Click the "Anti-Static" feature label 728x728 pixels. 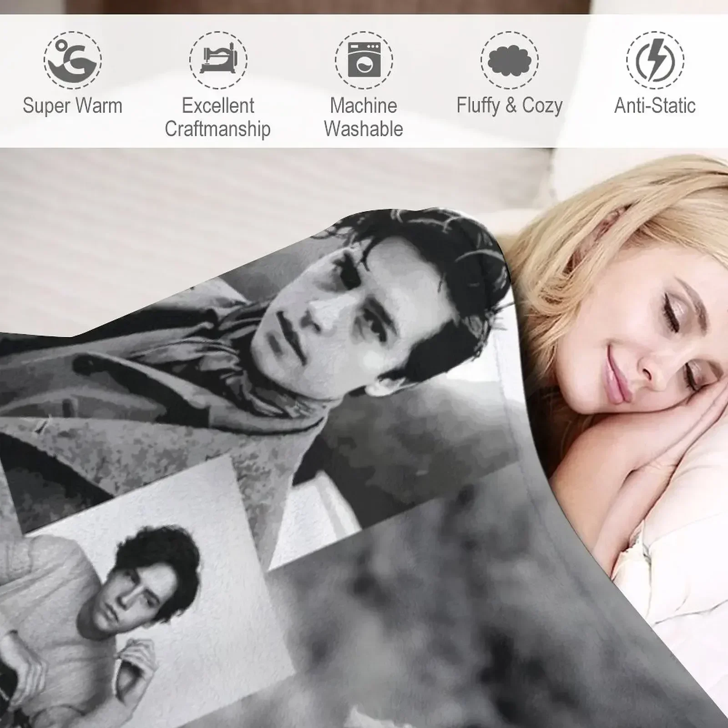coord(655,106)
